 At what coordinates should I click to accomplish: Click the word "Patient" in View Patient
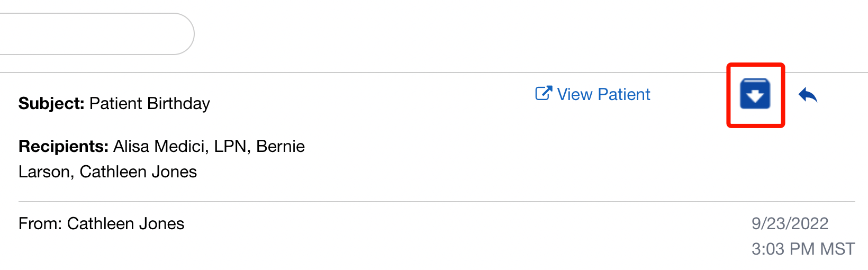click(x=623, y=94)
